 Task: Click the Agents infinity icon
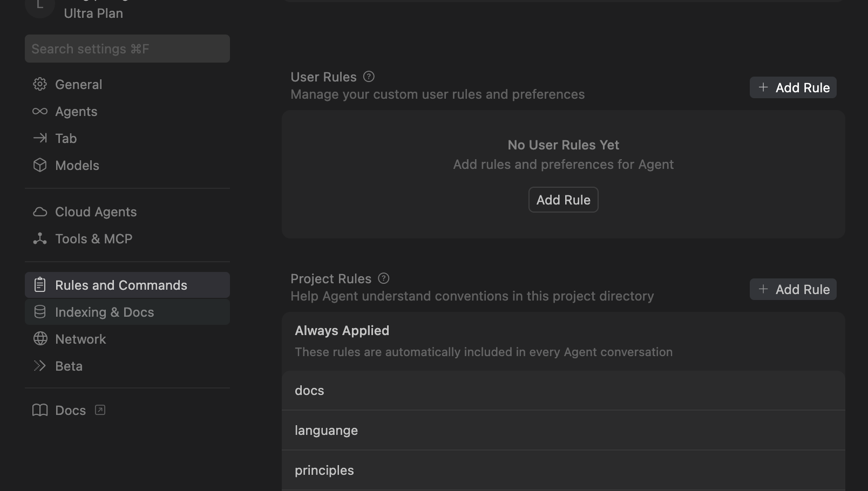40,111
